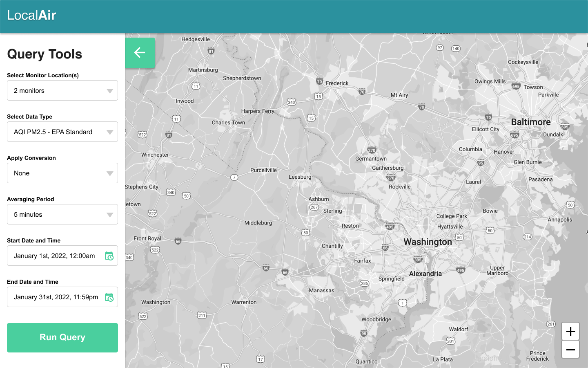Select the Hedgesville map label
The image size is (588, 368).
pos(196,40)
